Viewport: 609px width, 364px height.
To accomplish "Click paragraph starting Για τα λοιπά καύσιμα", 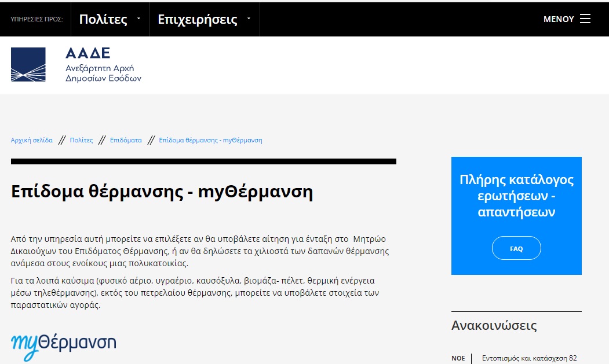I will click(x=195, y=293).
